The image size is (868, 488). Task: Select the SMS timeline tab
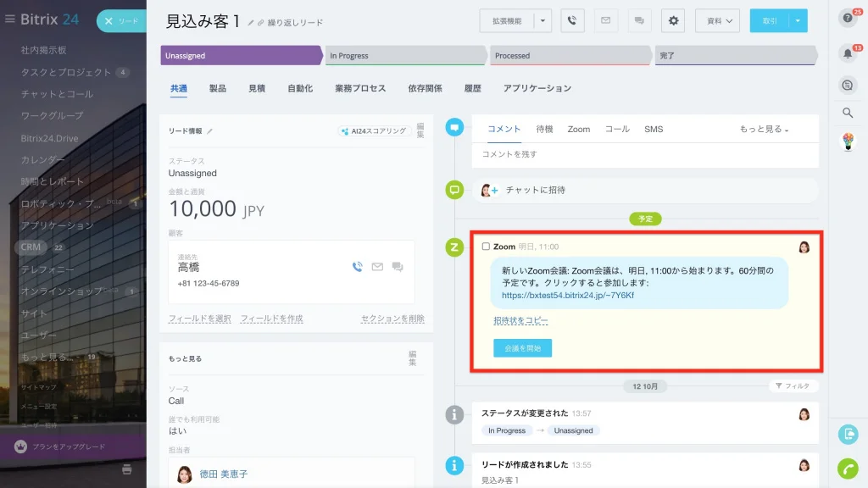point(654,129)
